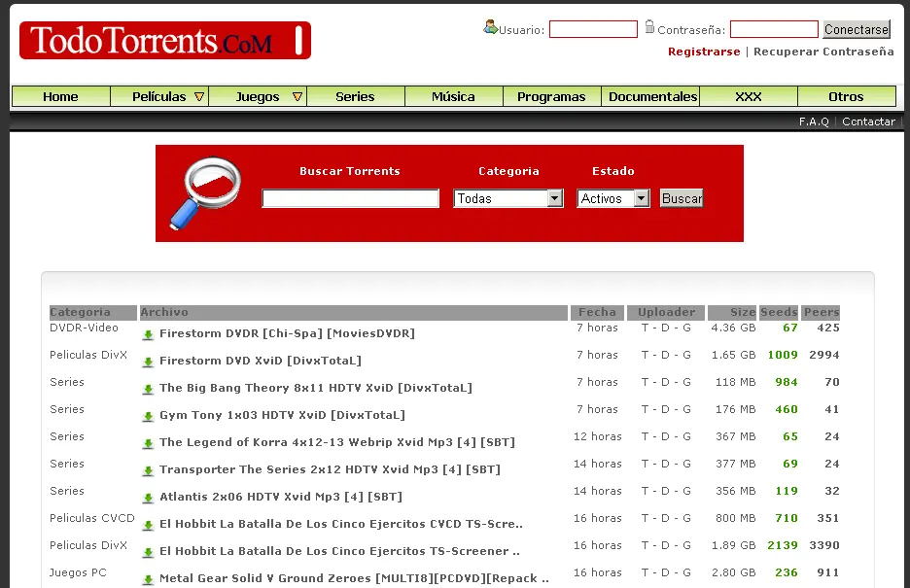910x588 pixels.
Task: Click the Size column header
Action: point(732,313)
